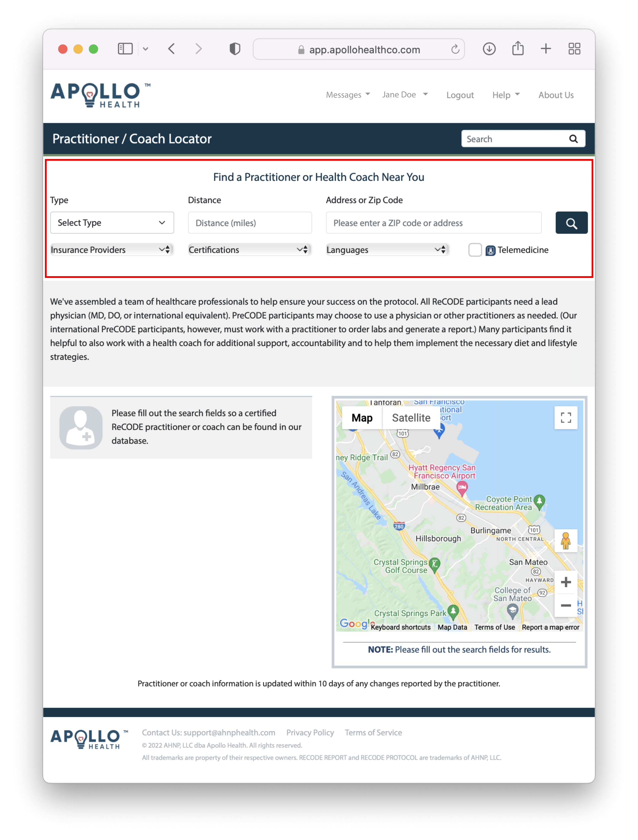Click Safari's share icon
638x840 pixels.
click(518, 49)
